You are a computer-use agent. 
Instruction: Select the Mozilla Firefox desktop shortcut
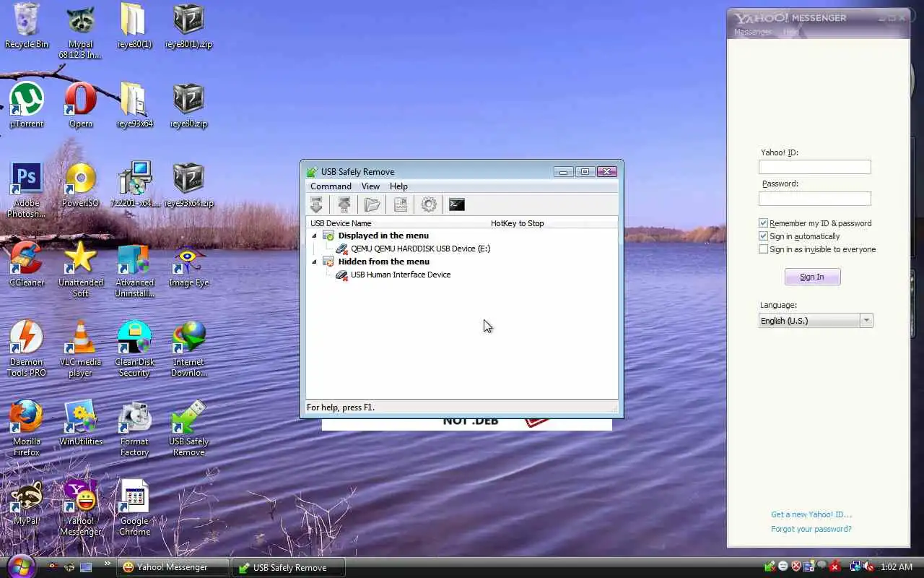(27, 428)
